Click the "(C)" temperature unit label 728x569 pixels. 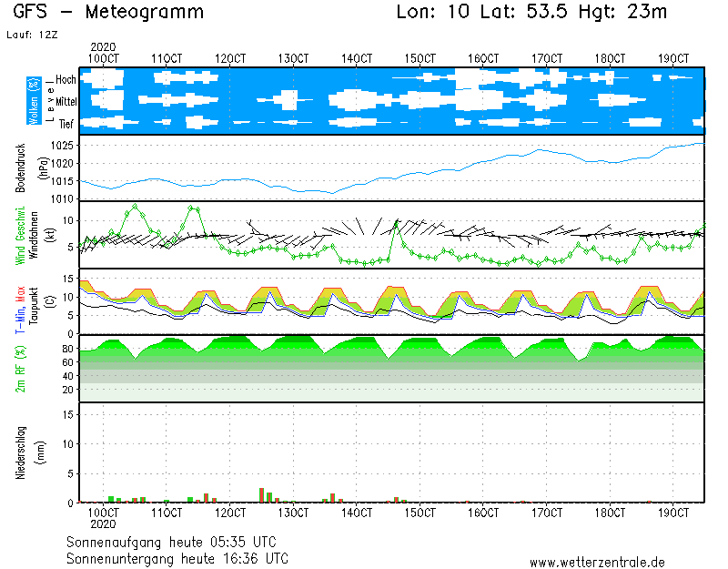[50, 301]
